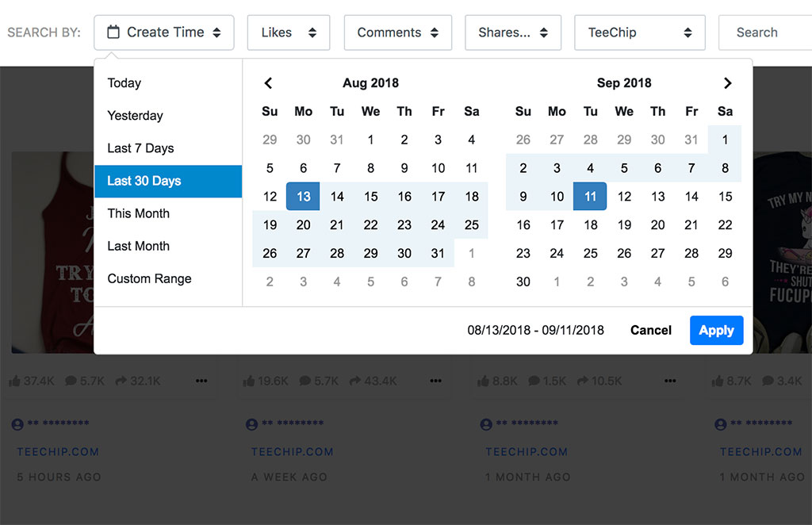Apply the selected date range
This screenshot has height=525, width=812.
[716, 331]
